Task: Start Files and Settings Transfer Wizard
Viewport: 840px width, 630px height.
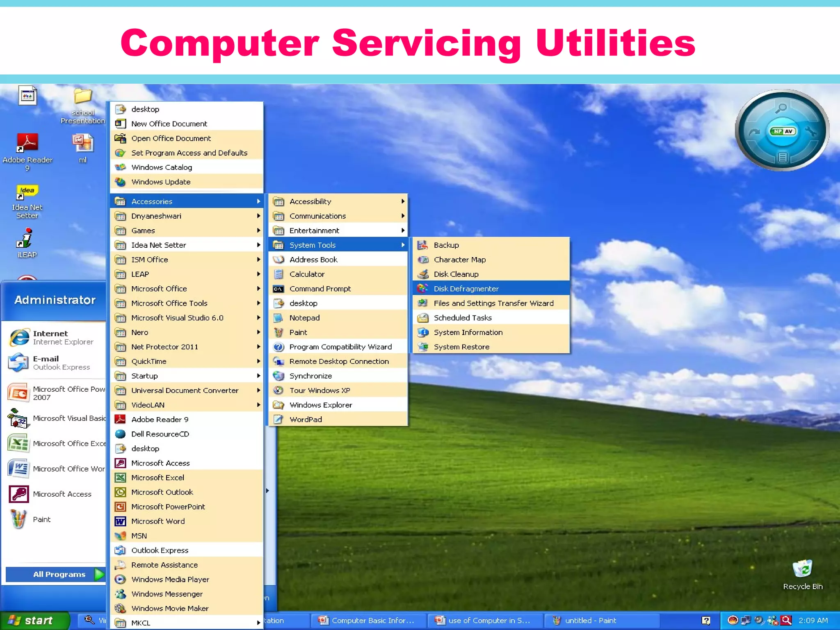Action: coord(491,303)
